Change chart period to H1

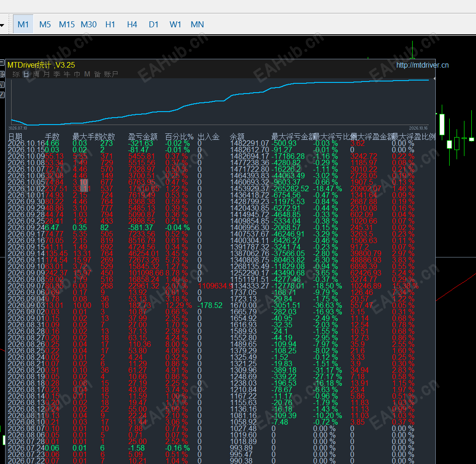pos(110,24)
